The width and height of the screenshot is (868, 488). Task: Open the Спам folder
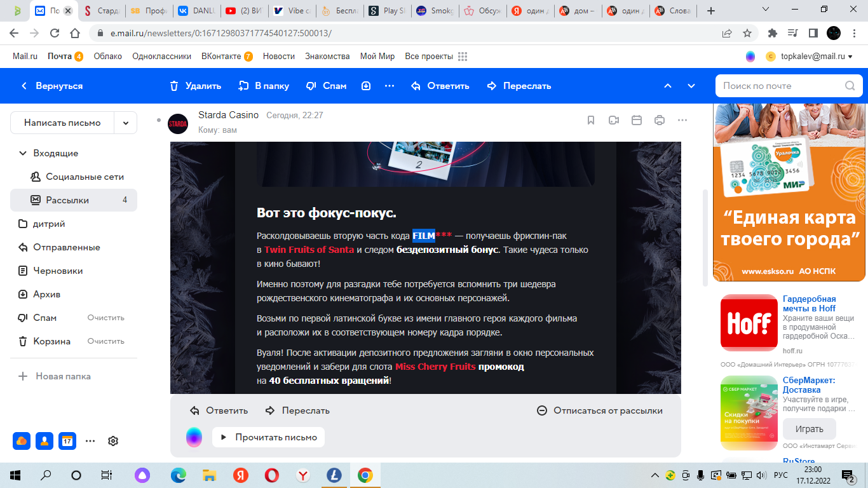point(45,318)
